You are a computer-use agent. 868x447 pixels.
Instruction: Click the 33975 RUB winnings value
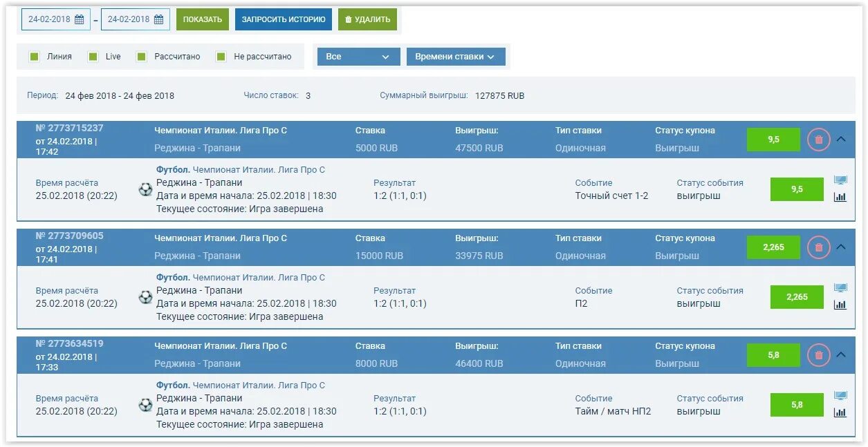(479, 256)
